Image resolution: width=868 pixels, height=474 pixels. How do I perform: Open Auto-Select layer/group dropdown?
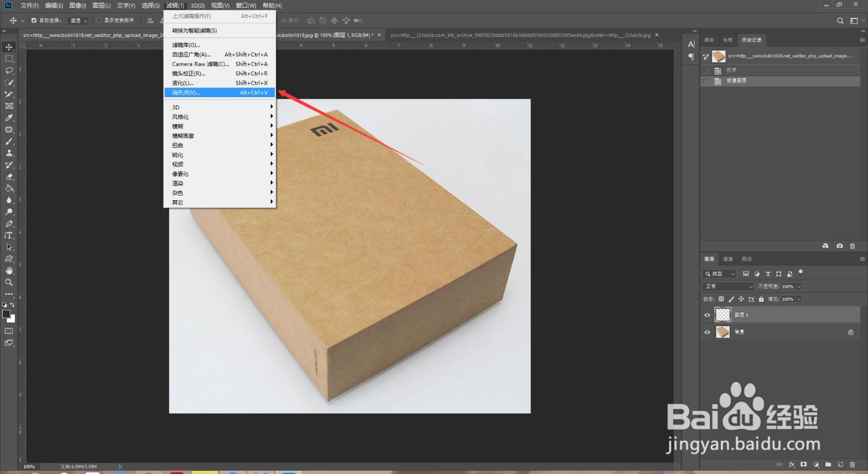tap(79, 21)
